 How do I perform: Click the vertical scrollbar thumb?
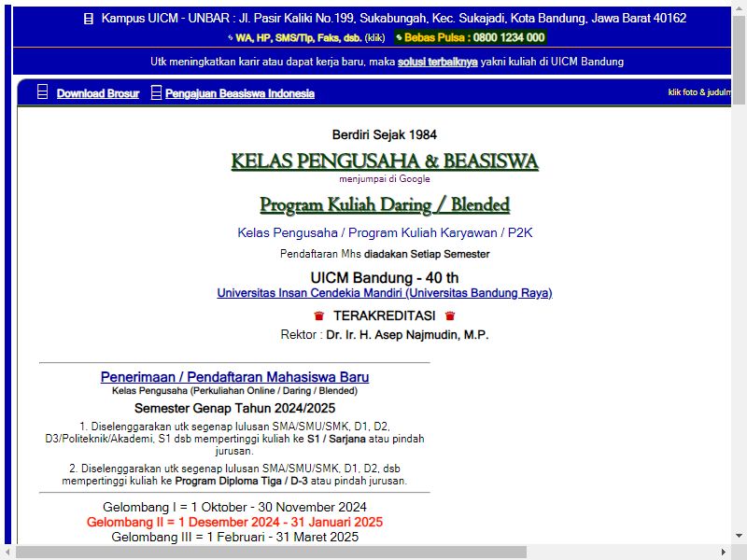coord(739,60)
